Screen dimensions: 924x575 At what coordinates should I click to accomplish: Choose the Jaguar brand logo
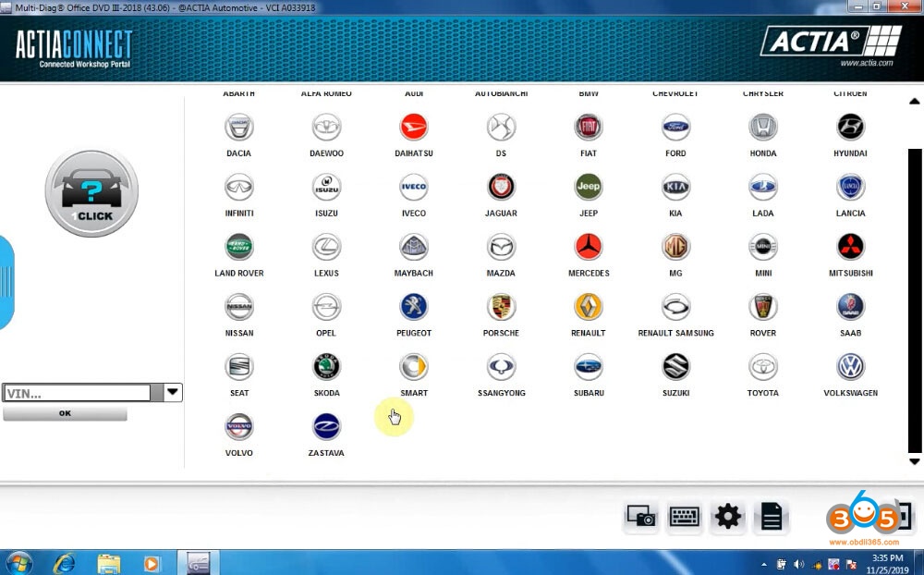coord(501,187)
